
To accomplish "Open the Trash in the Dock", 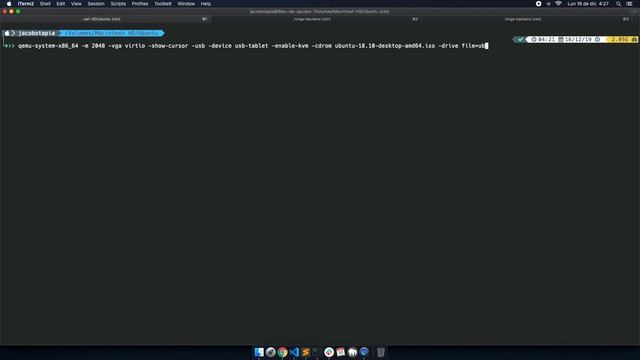I will point(380,352).
